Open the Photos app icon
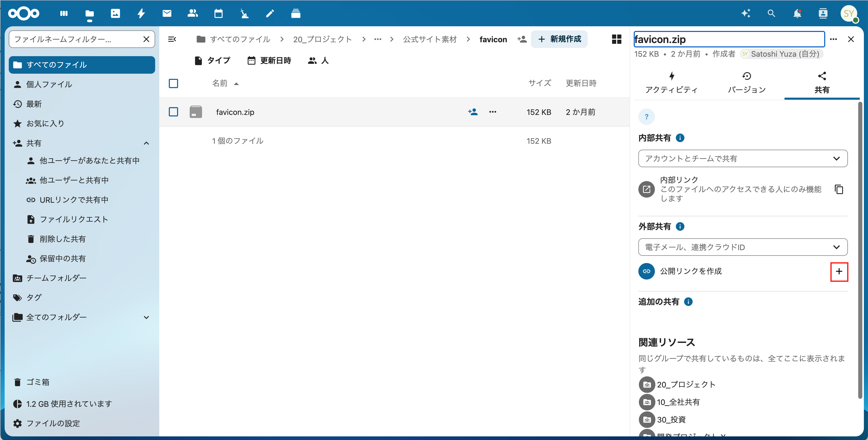 (115, 13)
